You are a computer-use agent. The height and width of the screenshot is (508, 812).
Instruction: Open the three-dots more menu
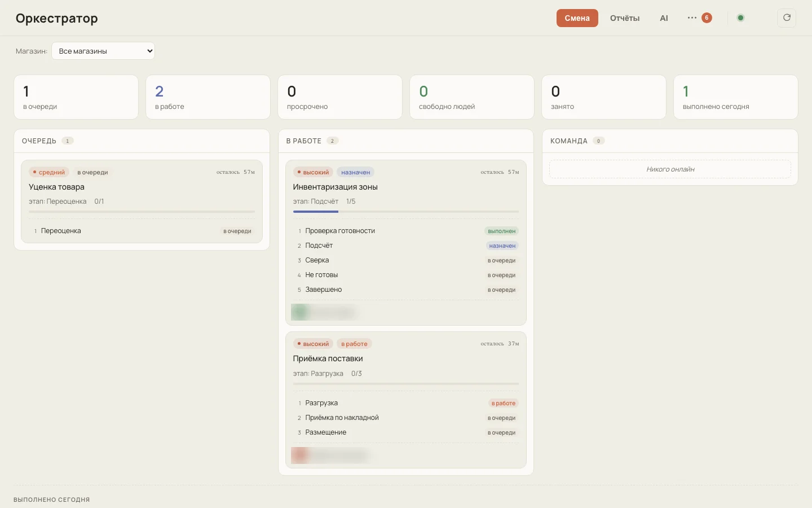(692, 18)
